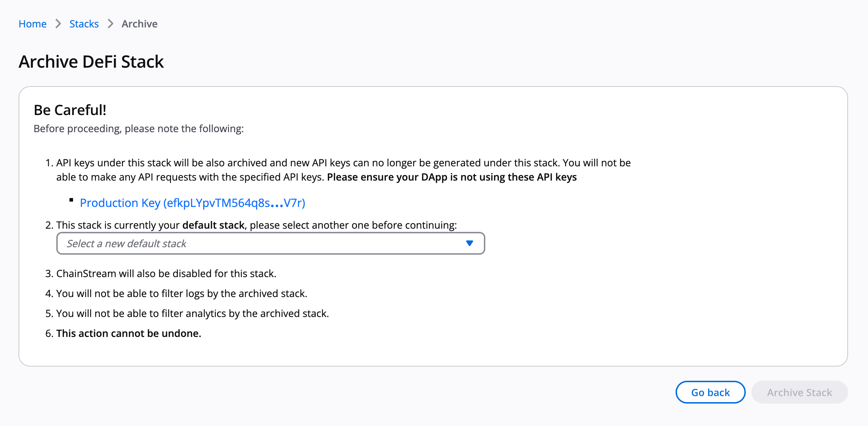Click the Before proceeding note text
This screenshot has height=426, width=868.
139,128
